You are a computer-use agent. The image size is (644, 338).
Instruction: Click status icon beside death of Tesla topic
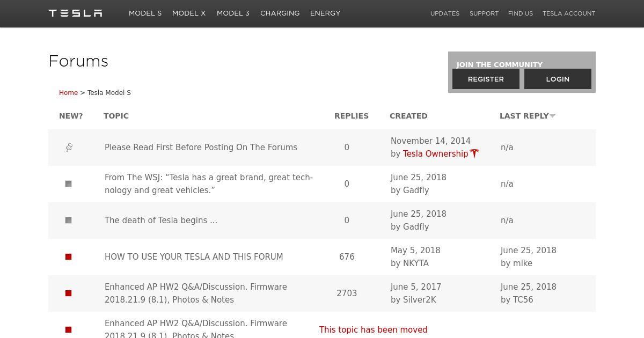[x=68, y=221]
